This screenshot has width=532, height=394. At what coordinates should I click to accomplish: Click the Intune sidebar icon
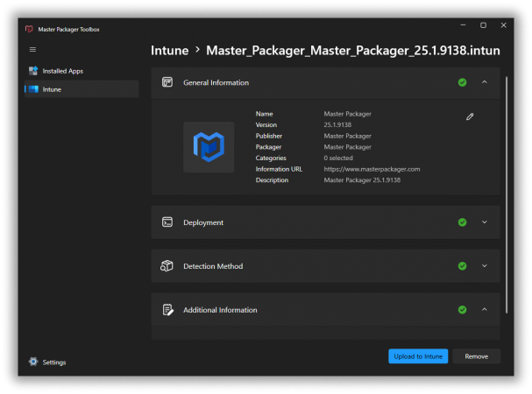point(33,89)
